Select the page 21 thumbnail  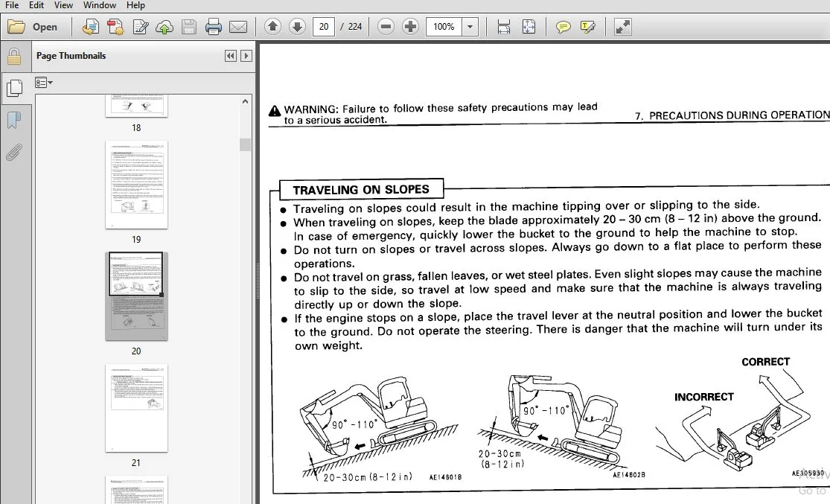[136, 408]
